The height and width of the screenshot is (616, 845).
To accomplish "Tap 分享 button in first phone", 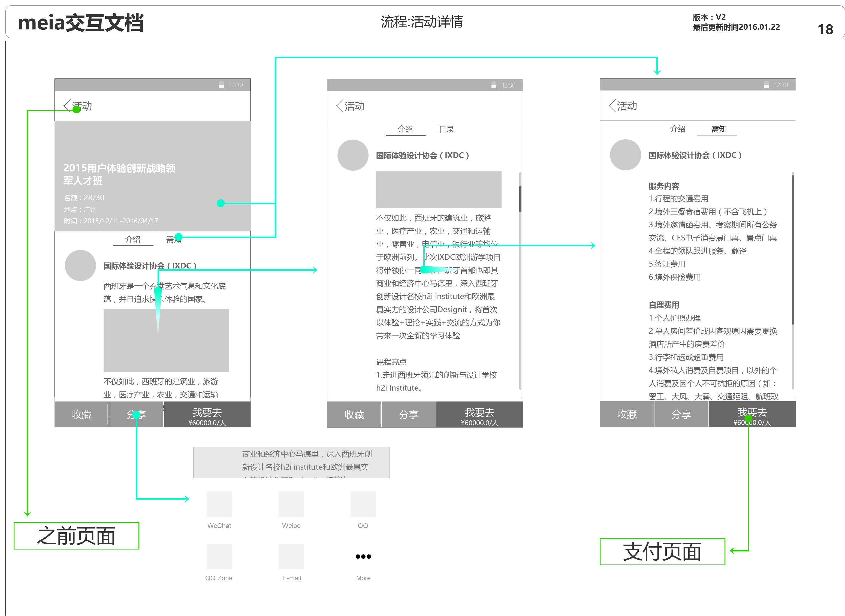I will click(x=136, y=414).
